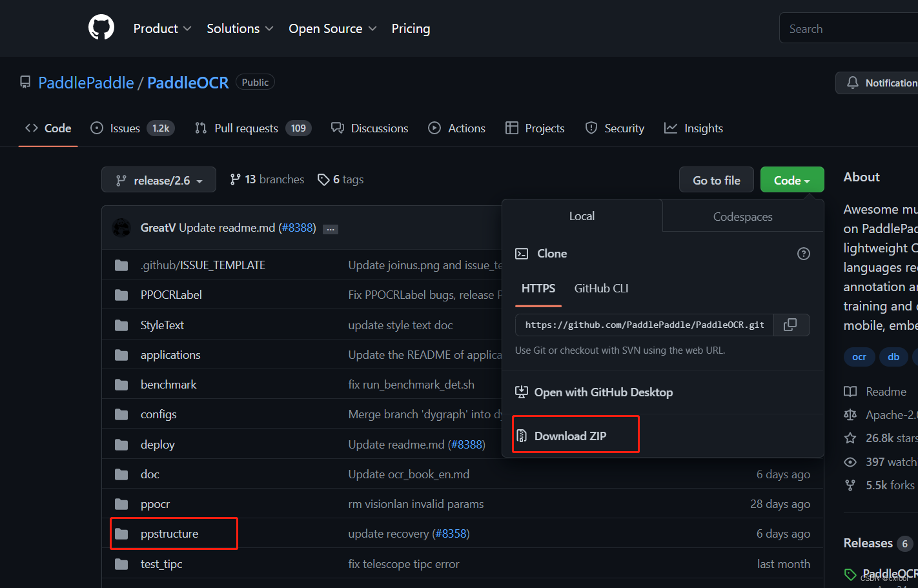View the 6 tags link
The image size is (918, 588).
coord(341,179)
